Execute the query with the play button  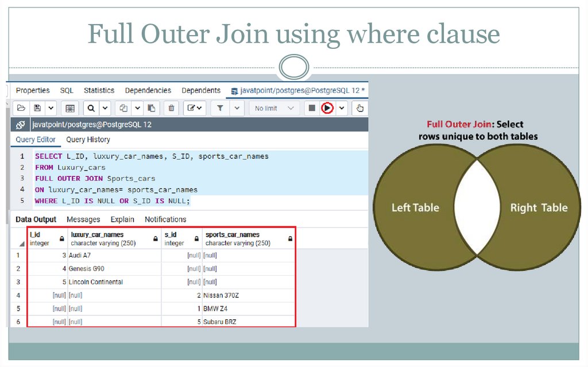327,108
